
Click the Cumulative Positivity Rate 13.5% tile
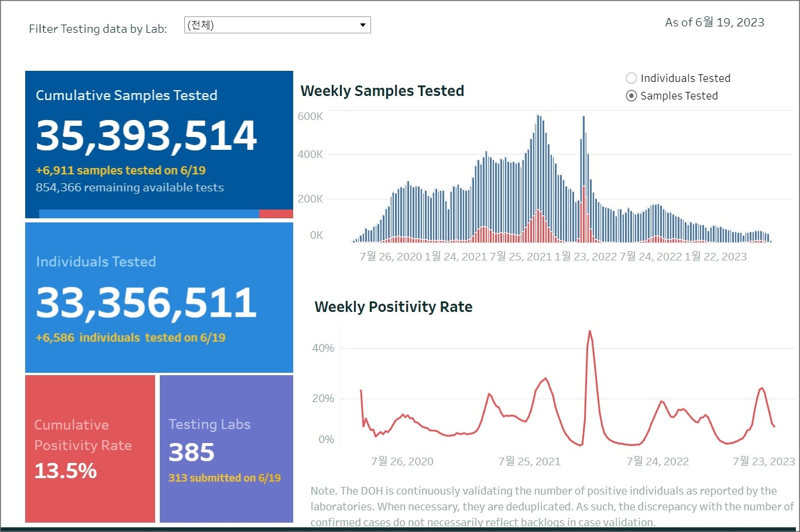[90, 448]
